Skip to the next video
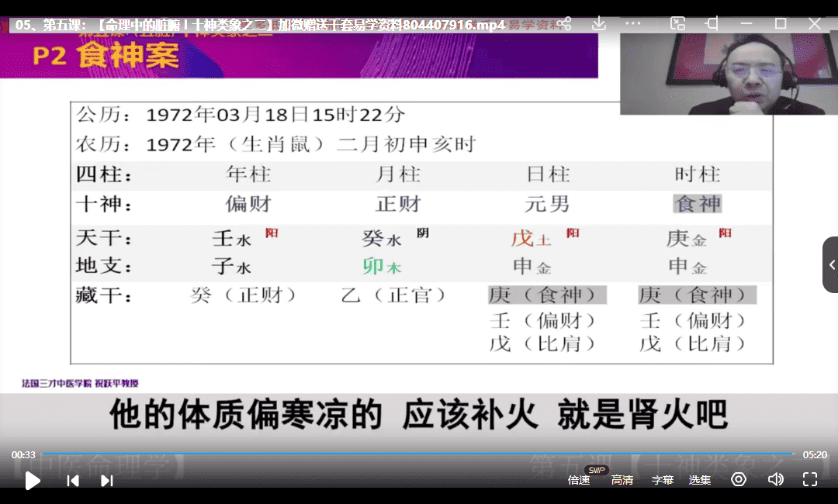The width and height of the screenshot is (838, 504). (107, 481)
